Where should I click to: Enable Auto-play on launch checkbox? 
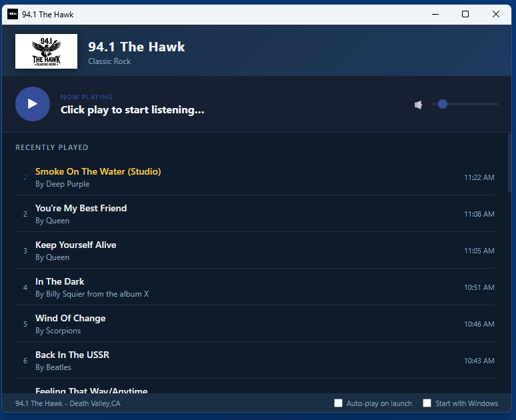click(339, 403)
